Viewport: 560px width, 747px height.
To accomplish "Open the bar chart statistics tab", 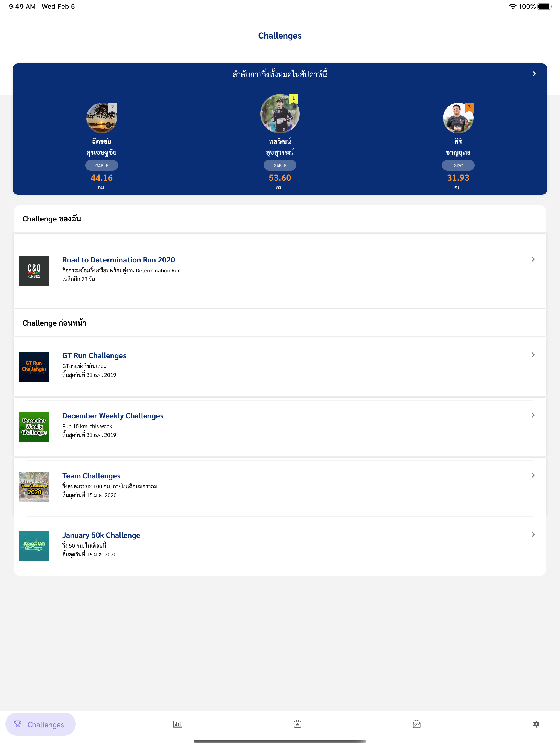I will click(x=177, y=724).
